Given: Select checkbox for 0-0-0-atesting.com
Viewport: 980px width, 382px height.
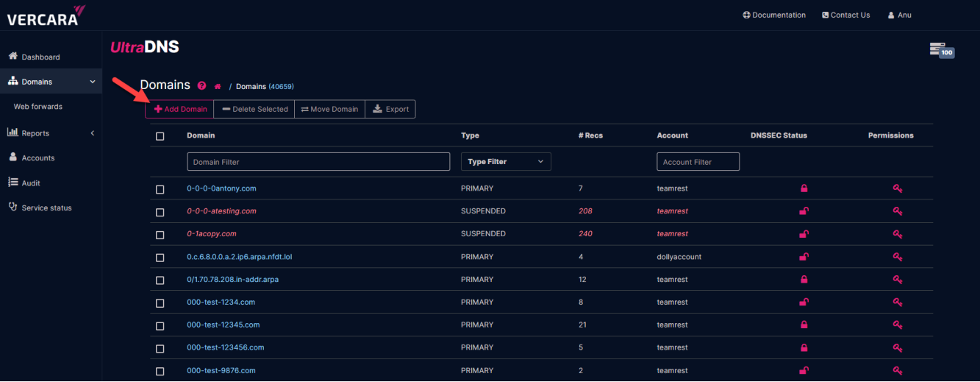Looking at the screenshot, I should (x=160, y=212).
